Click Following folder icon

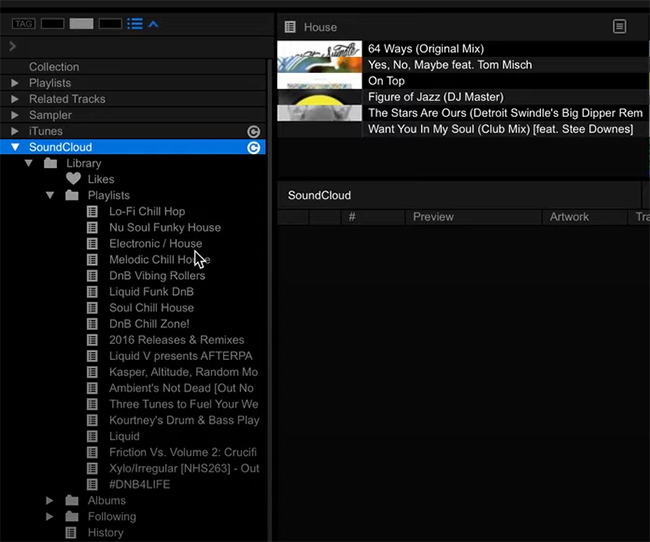72,516
